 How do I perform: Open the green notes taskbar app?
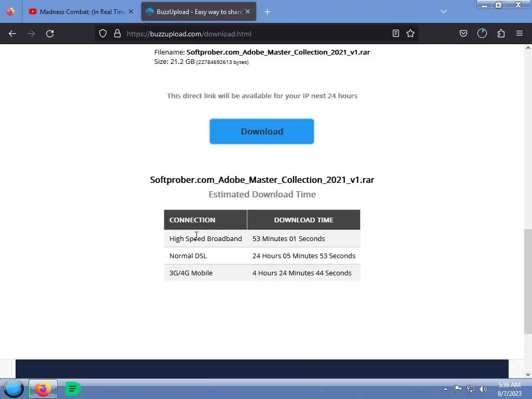[72, 389]
